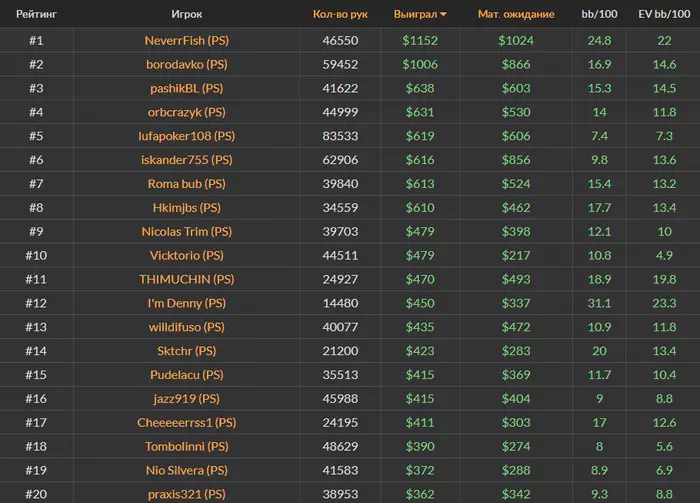The width and height of the screenshot is (700, 503).
Task: Open NeverrFish (PS) player profile
Action: click(x=186, y=40)
